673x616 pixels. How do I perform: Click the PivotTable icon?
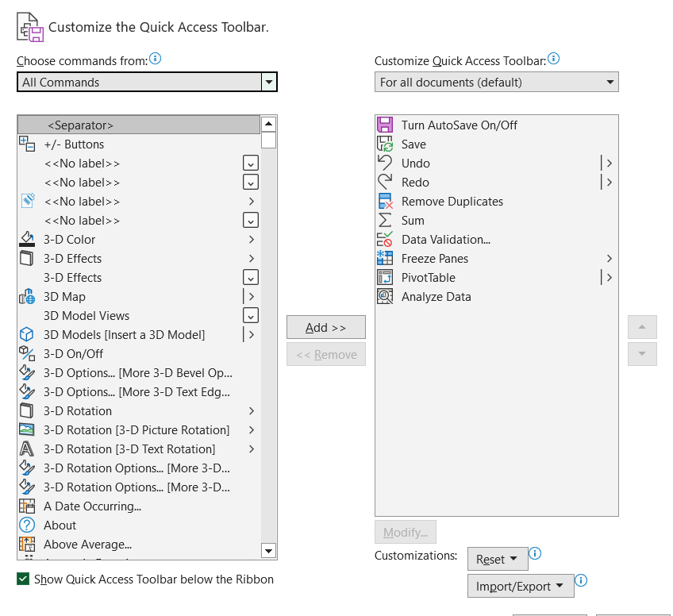pos(385,277)
